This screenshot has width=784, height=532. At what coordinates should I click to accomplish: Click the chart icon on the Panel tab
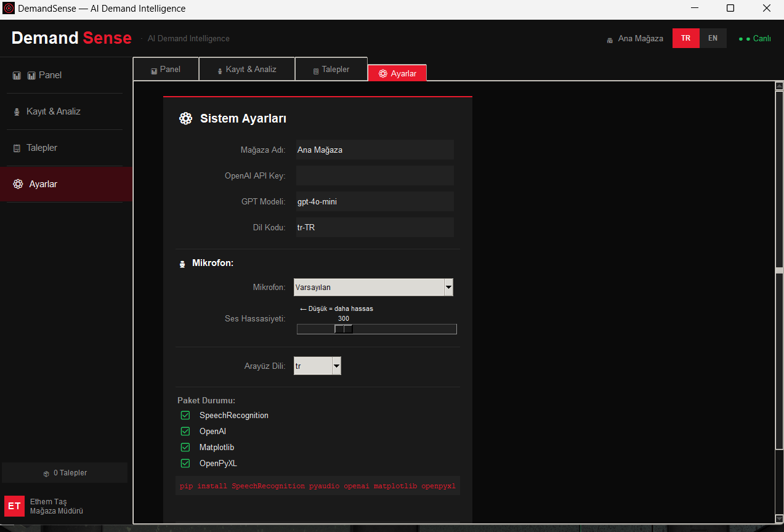coord(154,70)
